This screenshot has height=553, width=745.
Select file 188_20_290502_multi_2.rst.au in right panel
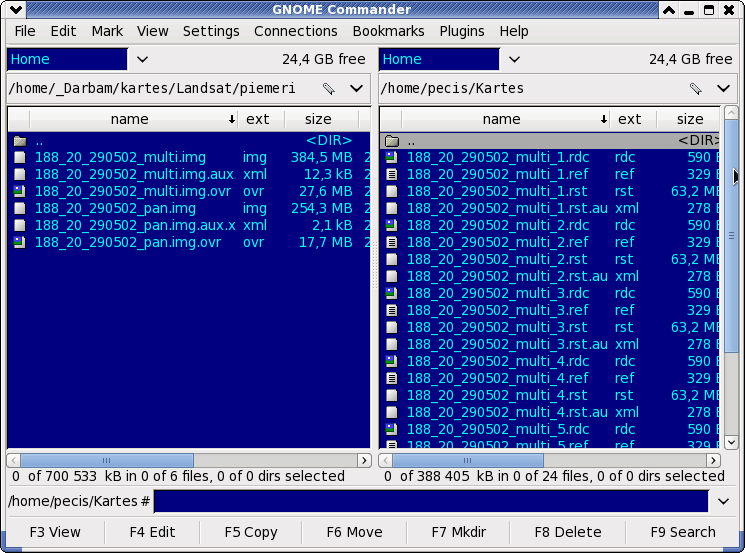tap(550, 276)
